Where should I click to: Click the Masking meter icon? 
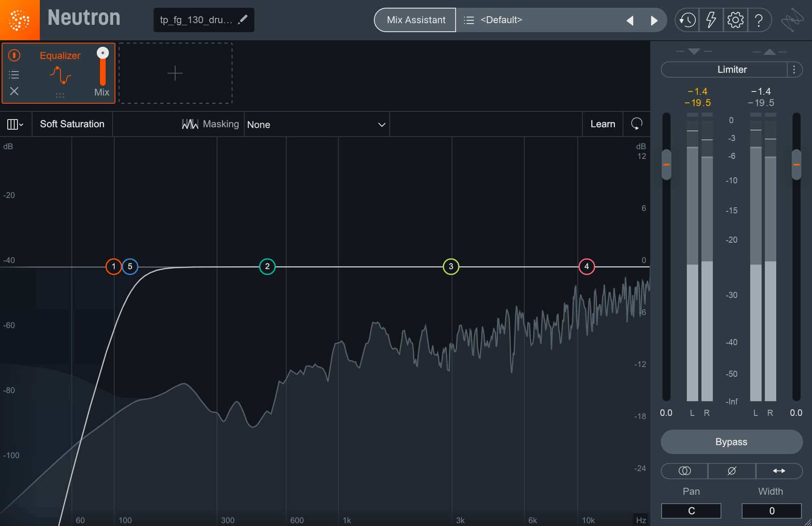coord(190,124)
